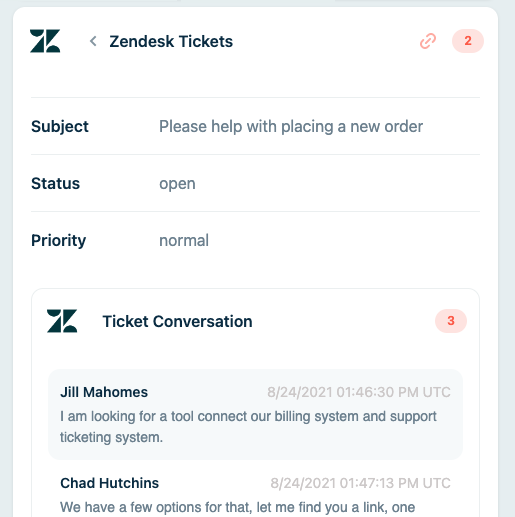Select the Zendesk Tickets header title

point(171,41)
